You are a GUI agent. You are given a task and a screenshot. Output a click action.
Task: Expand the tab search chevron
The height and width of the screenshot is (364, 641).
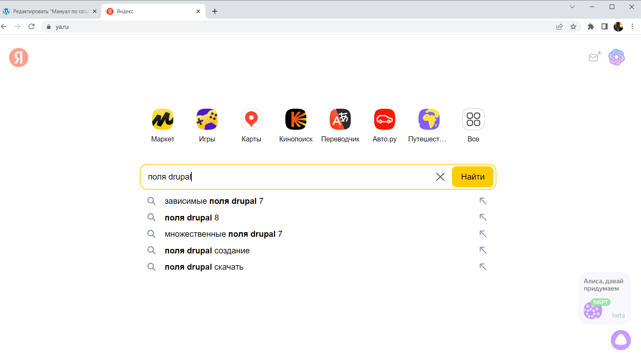pos(572,7)
